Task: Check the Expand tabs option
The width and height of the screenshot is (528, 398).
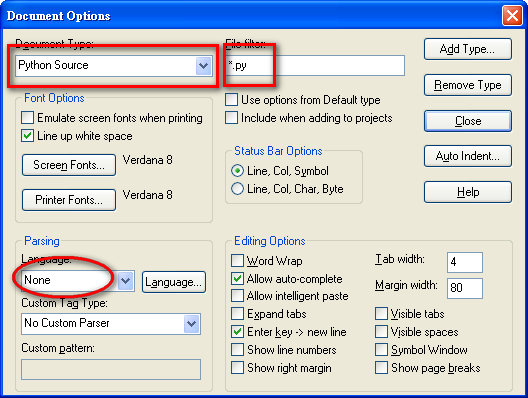Action: click(237, 313)
